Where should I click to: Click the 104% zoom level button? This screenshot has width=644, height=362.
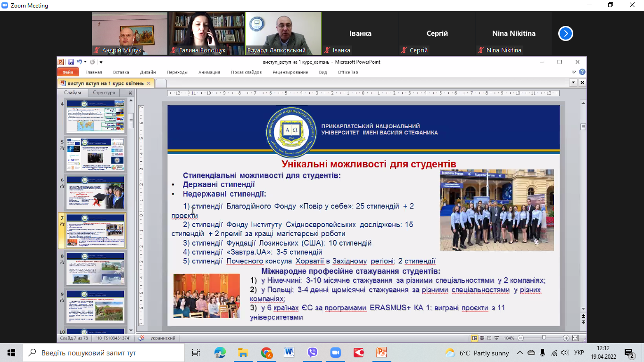509,338
